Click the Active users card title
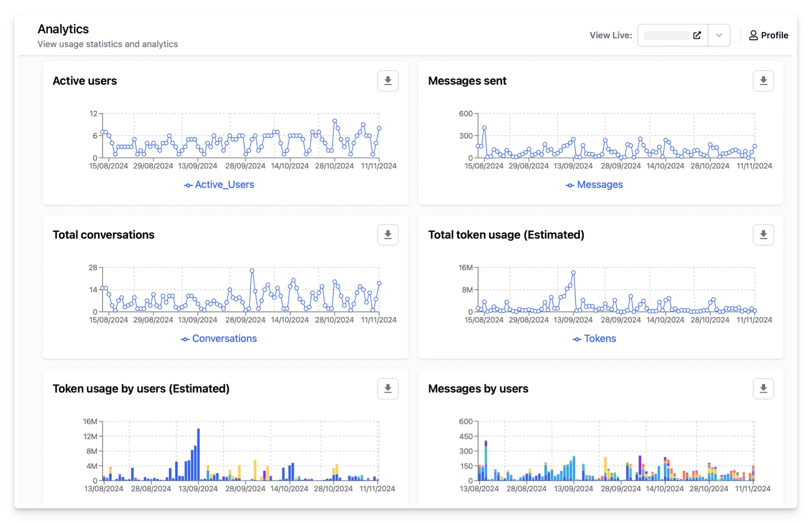The image size is (812, 523). coord(85,81)
